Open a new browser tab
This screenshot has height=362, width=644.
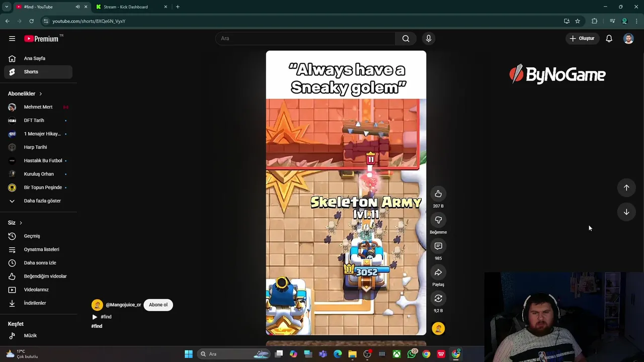(x=178, y=7)
